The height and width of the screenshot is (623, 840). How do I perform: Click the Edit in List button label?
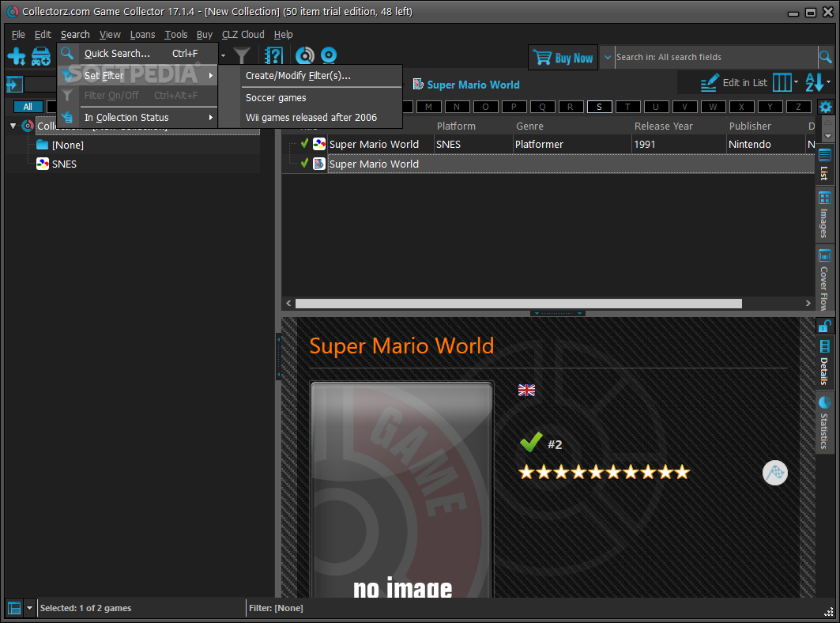click(x=744, y=82)
